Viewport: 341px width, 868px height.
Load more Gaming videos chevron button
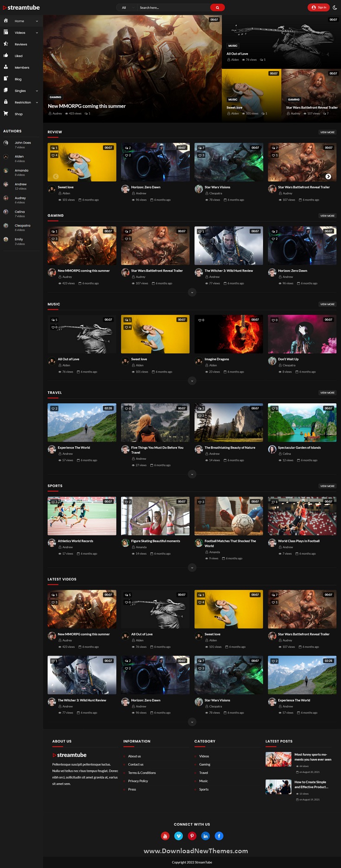tap(192, 292)
